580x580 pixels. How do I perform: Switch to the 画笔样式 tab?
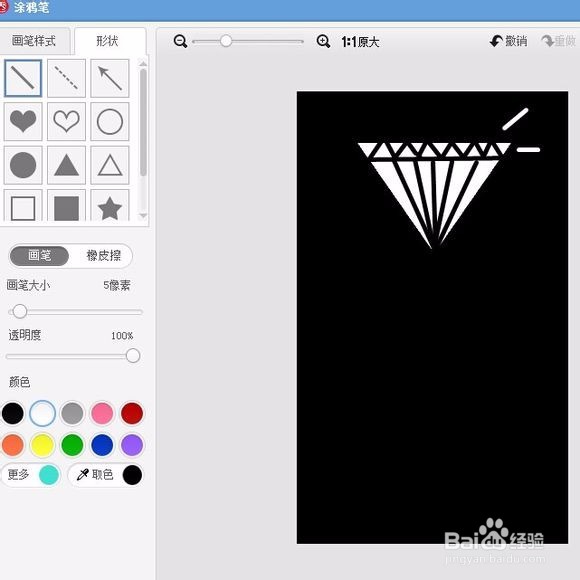click(34, 41)
